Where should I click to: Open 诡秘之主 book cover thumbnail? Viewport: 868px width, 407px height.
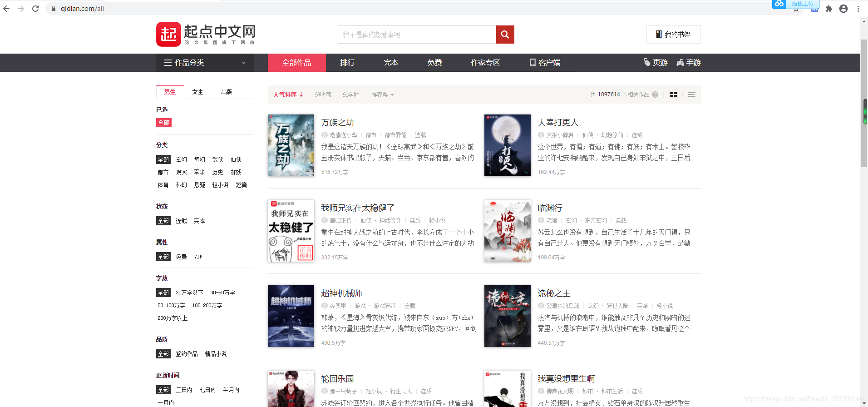pos(508,316)
